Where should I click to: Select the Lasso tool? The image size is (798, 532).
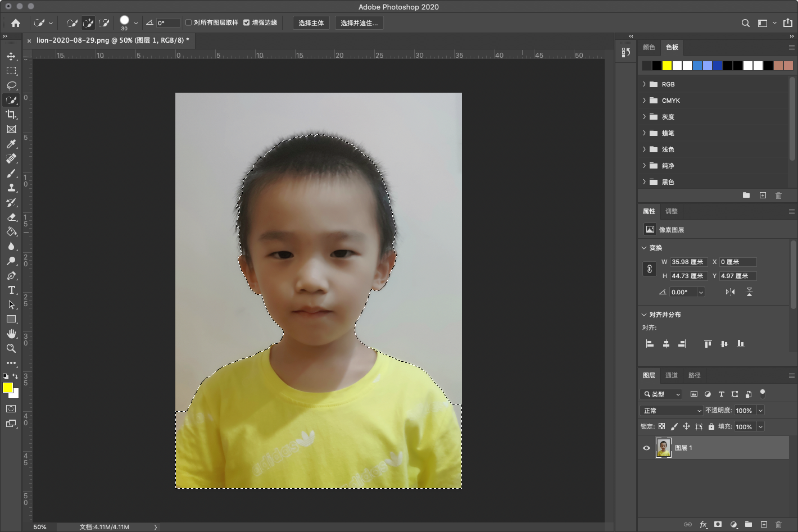click(11, 85)
